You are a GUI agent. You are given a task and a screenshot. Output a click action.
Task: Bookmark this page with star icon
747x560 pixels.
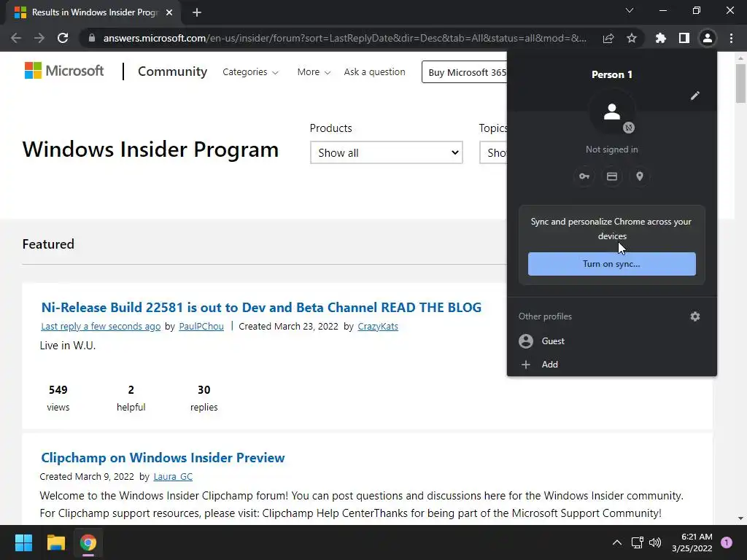(632, 38)
